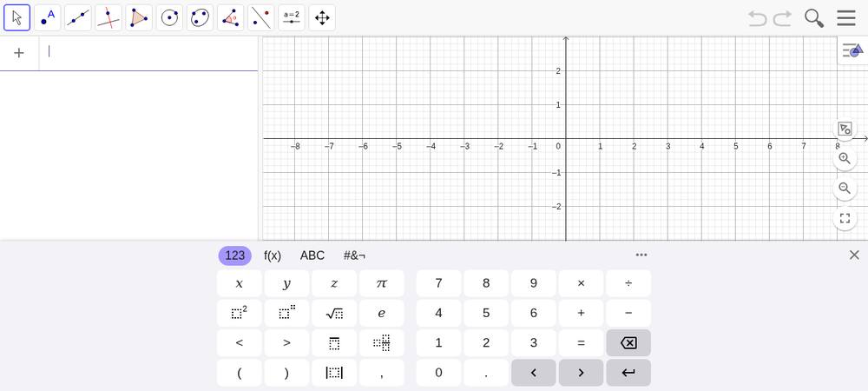Tap the square exponent key
Screen dimensions: 868x391
click(240, 314)
